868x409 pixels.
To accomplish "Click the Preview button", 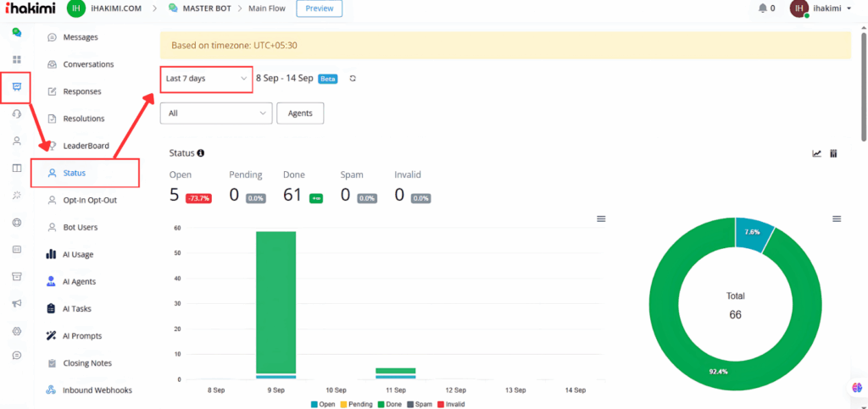I will [x=319, y=8].
